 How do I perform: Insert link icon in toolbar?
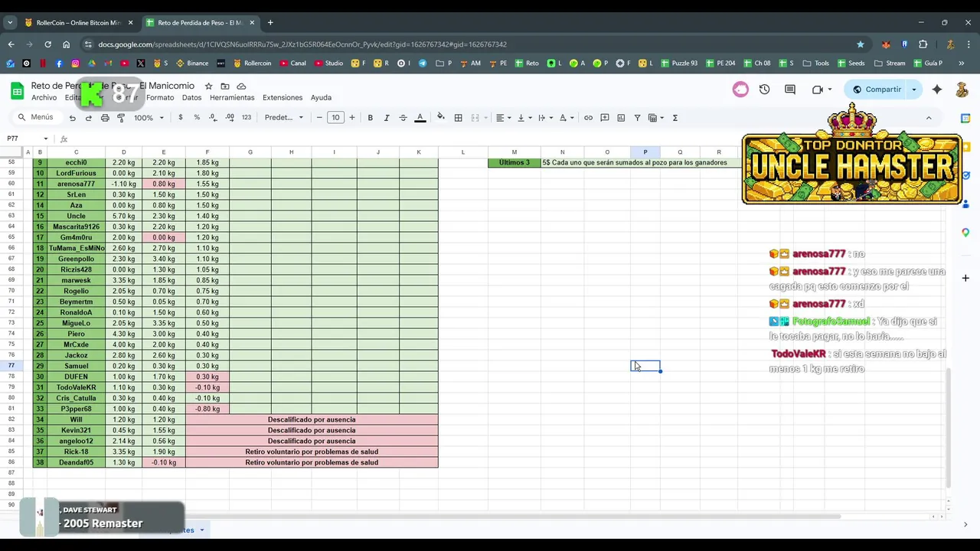click(588, 118)
